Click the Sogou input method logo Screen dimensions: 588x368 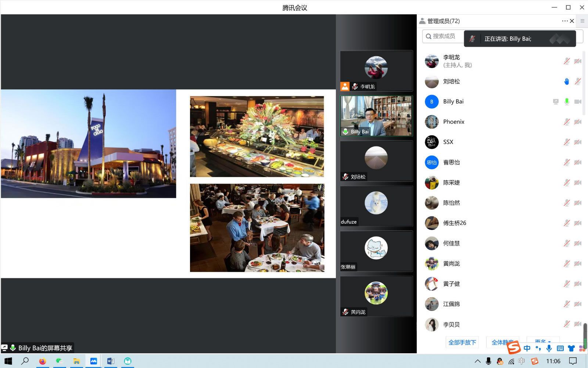click(x=513, y=347)
